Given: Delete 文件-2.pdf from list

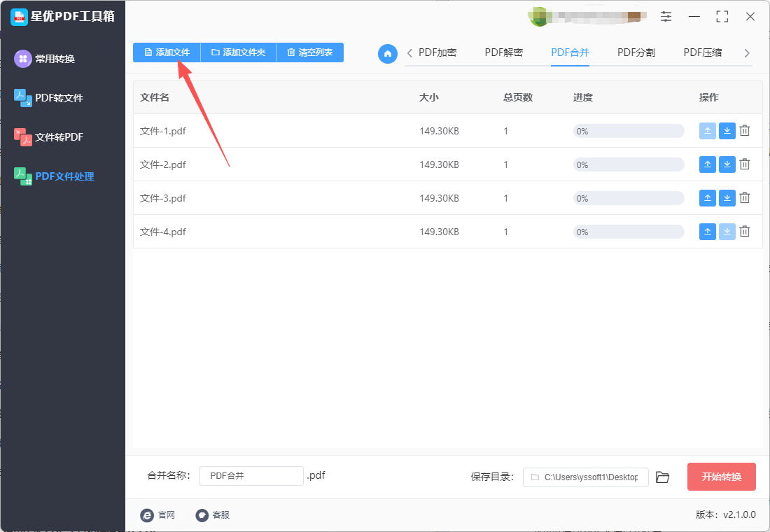Looking at the screenshot, I should point(745,164).
